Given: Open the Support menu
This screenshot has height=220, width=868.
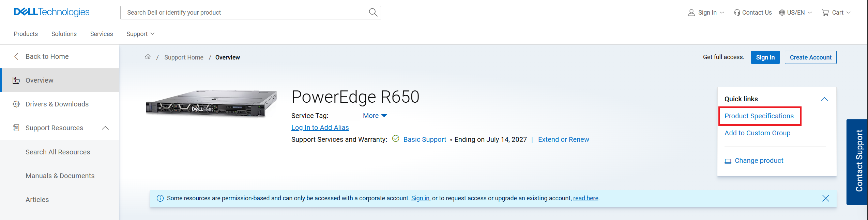Looking at the screenshot, I should point(140,34).
